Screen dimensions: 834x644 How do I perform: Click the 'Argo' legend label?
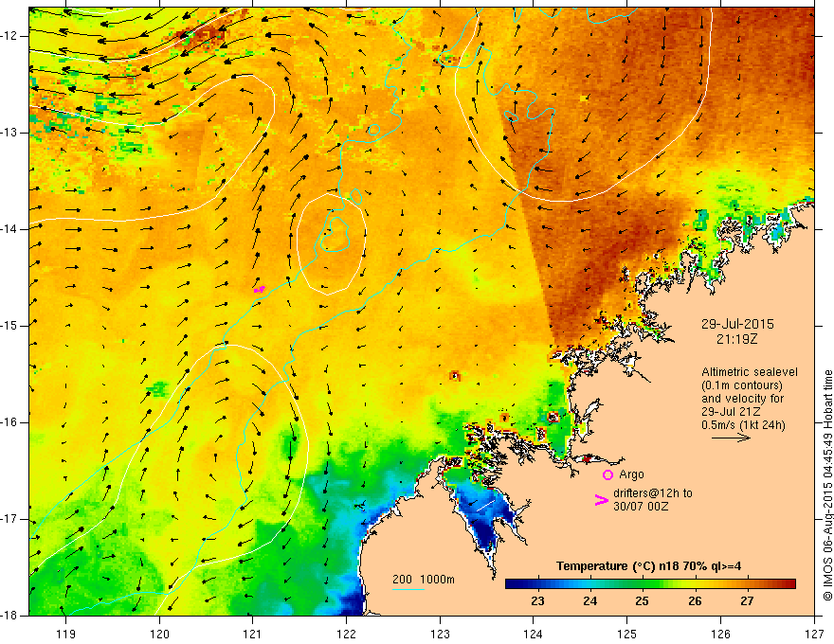click(631, 474)
